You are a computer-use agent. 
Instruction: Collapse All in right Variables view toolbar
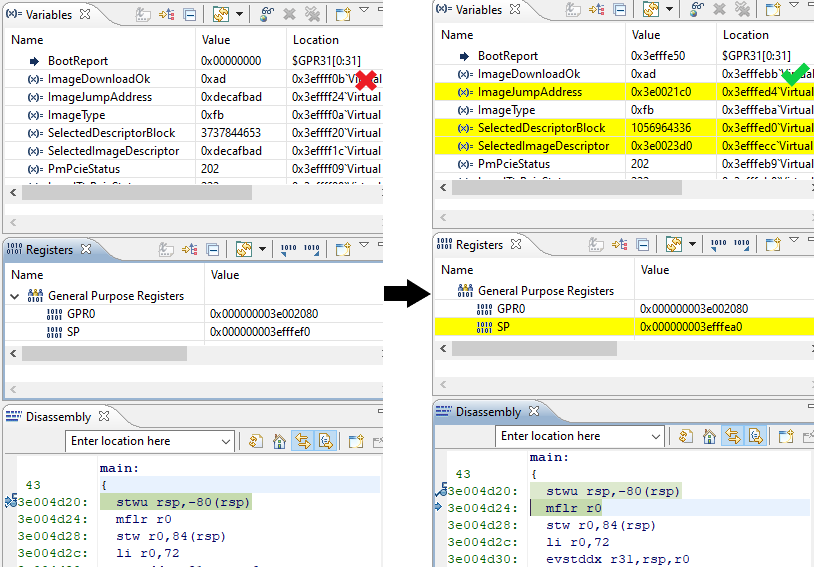[x=620, y=9]
